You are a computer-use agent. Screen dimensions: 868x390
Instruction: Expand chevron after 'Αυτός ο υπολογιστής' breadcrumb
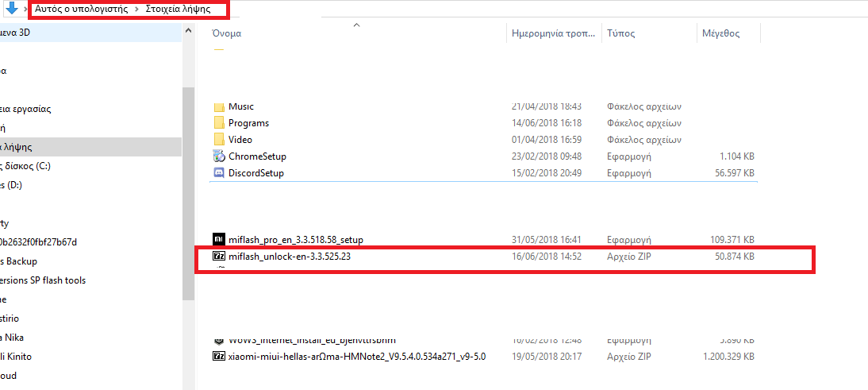click(136, 10)
